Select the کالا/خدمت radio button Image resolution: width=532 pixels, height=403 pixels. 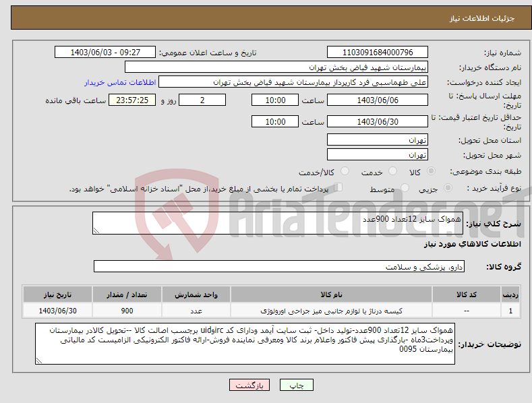pyautogui.click(x=345, y=171)
